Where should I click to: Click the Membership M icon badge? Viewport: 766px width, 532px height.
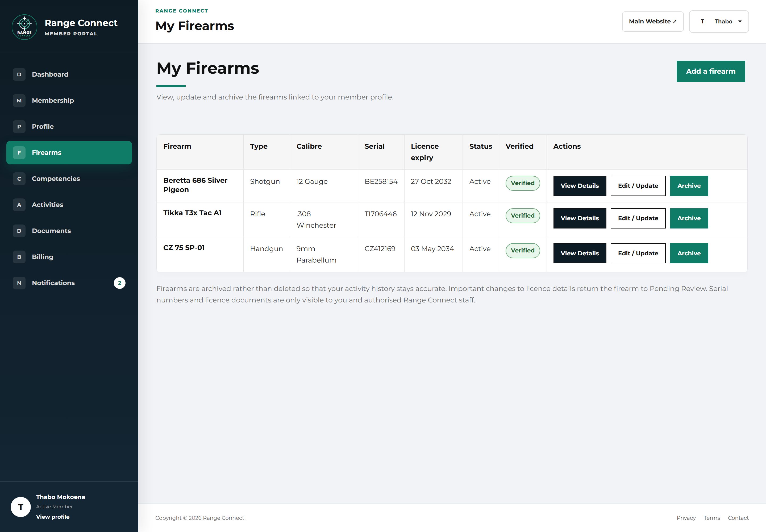point(19,100)
